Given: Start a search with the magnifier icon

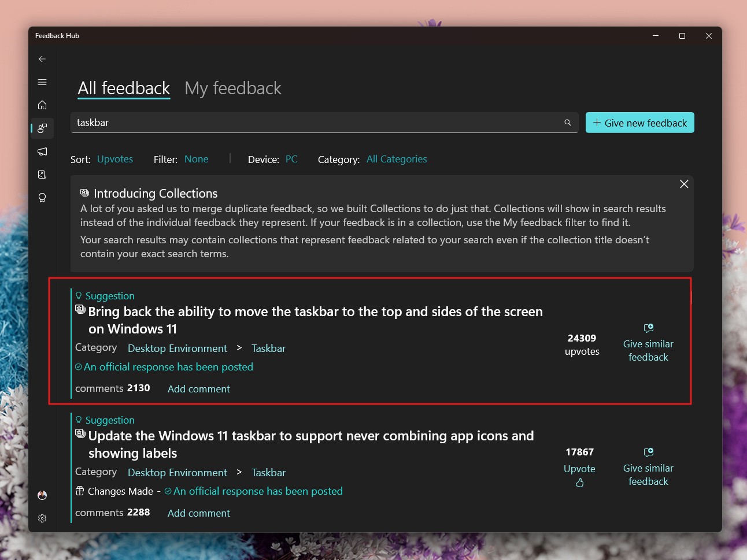Looking at the screenshot, I should pyautogui.click(x=567, y=123).
